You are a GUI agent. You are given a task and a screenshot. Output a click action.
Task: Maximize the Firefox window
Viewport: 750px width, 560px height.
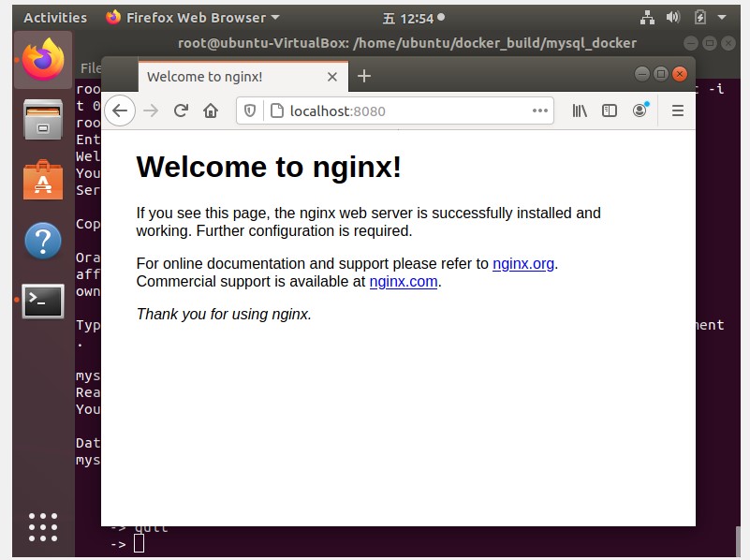660,74
